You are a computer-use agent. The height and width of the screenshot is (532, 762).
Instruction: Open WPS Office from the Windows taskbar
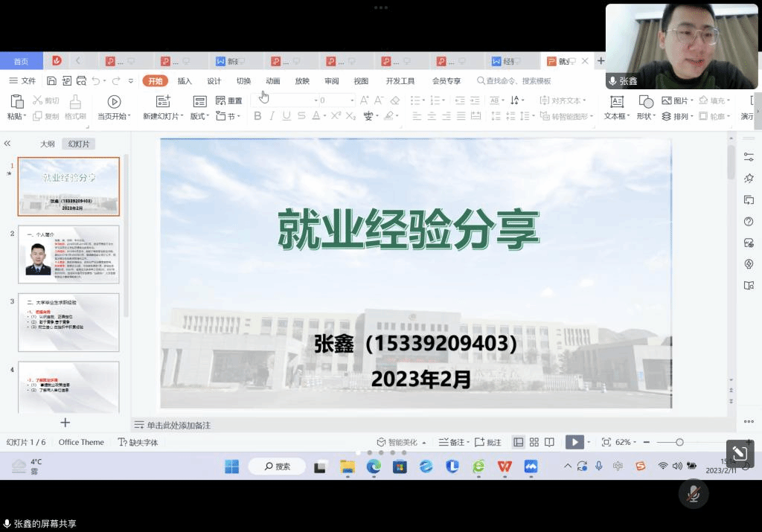(505, 467)
